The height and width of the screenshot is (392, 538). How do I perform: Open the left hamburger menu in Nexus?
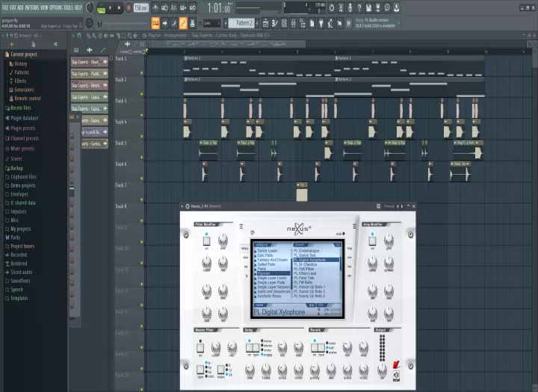(241, 226)
